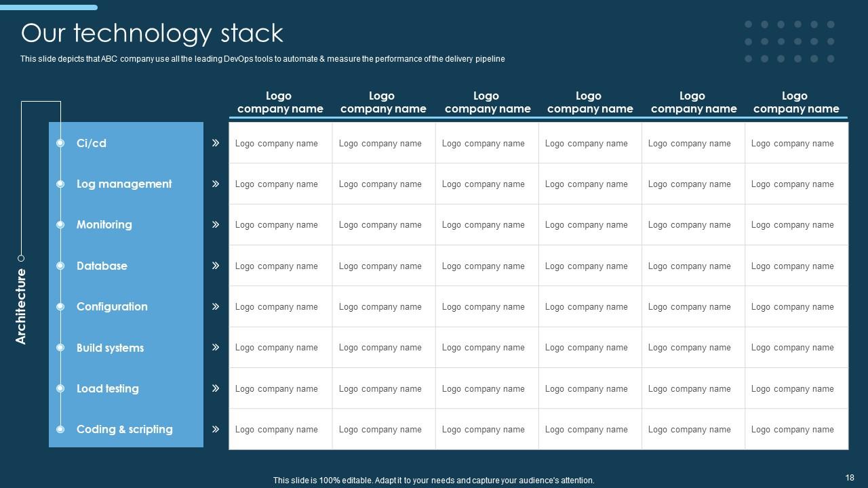The height and width of the screenshot is (488, 868).
Task: Select the double chevron beside Load testing
Action: click(216, 388)
